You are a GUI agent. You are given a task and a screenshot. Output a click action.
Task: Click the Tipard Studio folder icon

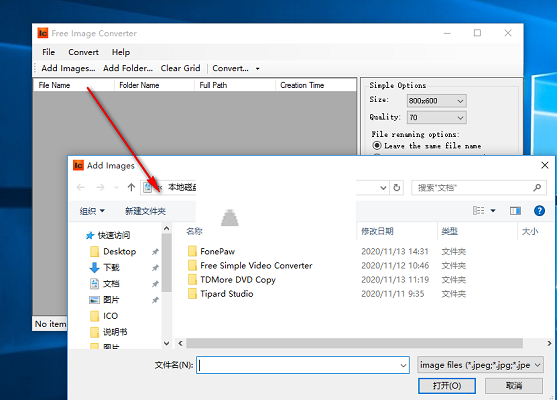pyautogui.click(x=192, y=294)
